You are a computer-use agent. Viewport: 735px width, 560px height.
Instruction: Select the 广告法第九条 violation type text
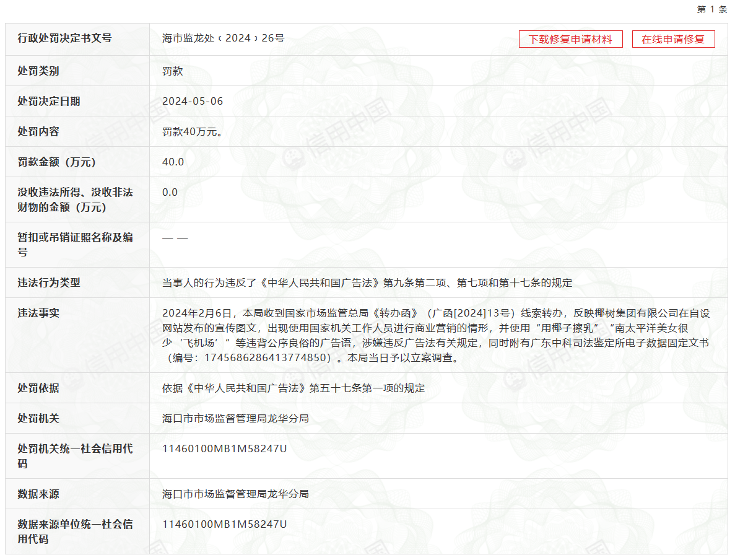[x=367, y=283]
